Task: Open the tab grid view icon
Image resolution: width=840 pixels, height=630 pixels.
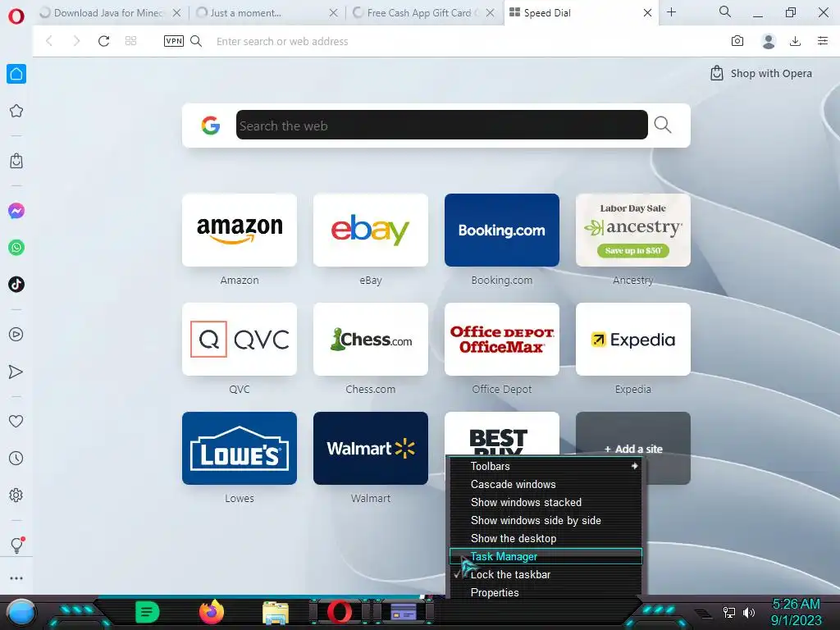Action: click(x=130, y=41)
